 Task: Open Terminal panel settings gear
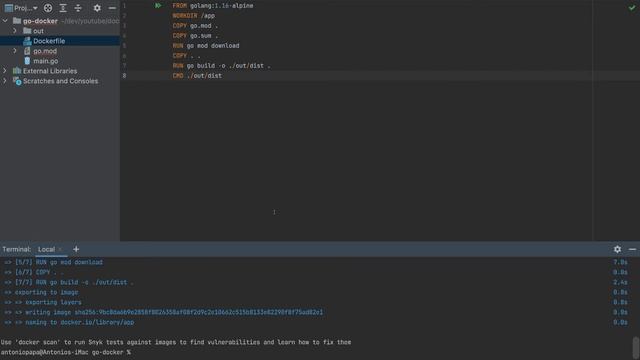click(617, 249)
